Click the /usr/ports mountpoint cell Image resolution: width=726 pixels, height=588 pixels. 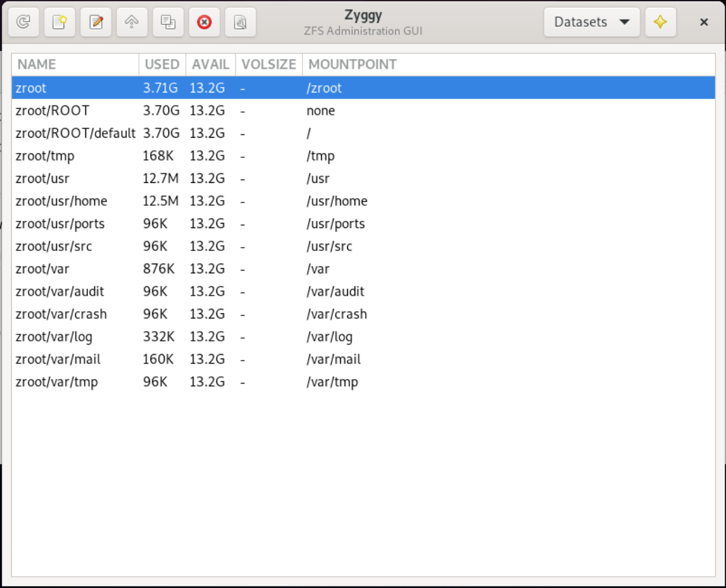tap(335, 224)
